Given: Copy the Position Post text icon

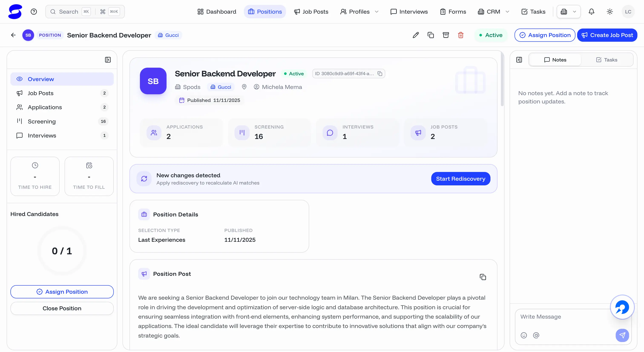Looking at the screenshot, I should coord(483,277).
